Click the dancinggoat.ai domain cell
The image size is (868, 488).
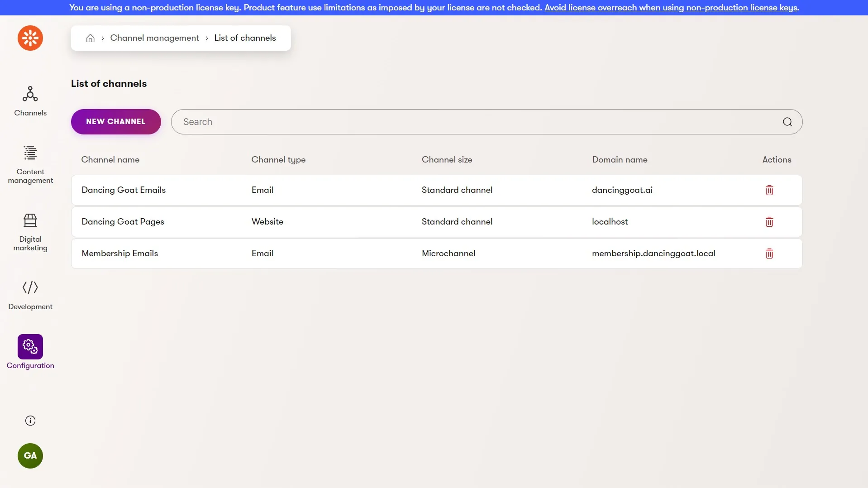click(622, 190)
